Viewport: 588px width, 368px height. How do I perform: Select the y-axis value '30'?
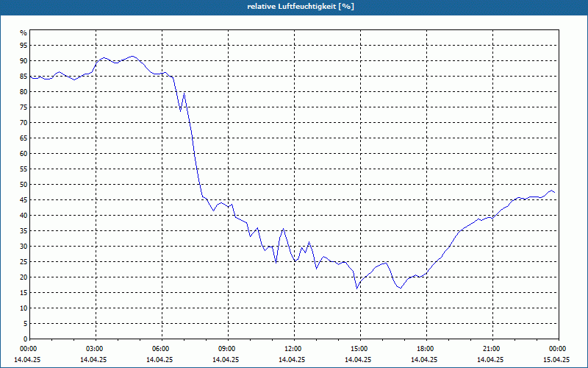pos(24,247)
